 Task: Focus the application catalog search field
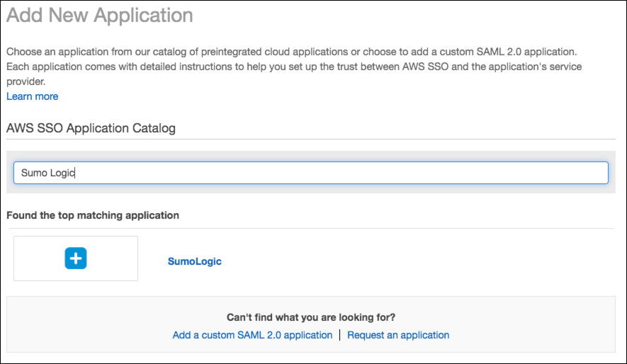coord(310,173)
